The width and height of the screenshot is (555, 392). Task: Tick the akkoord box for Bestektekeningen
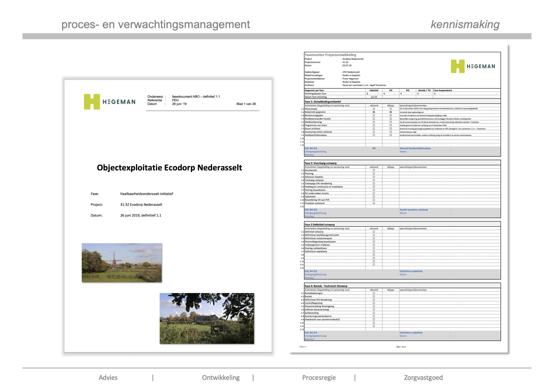374,293
